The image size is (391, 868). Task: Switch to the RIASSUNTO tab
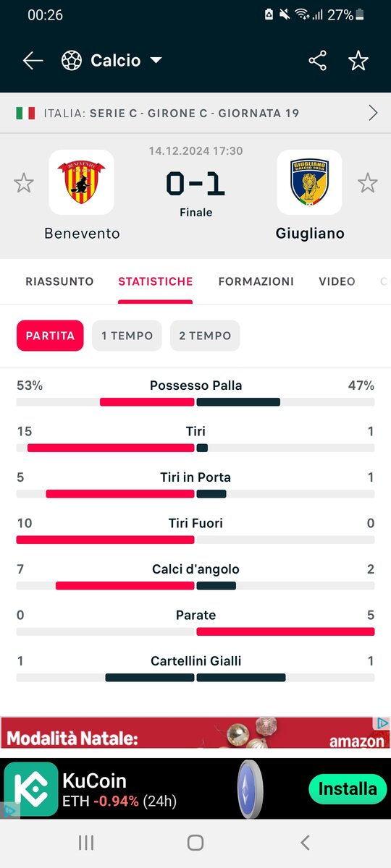pos(59,281)
